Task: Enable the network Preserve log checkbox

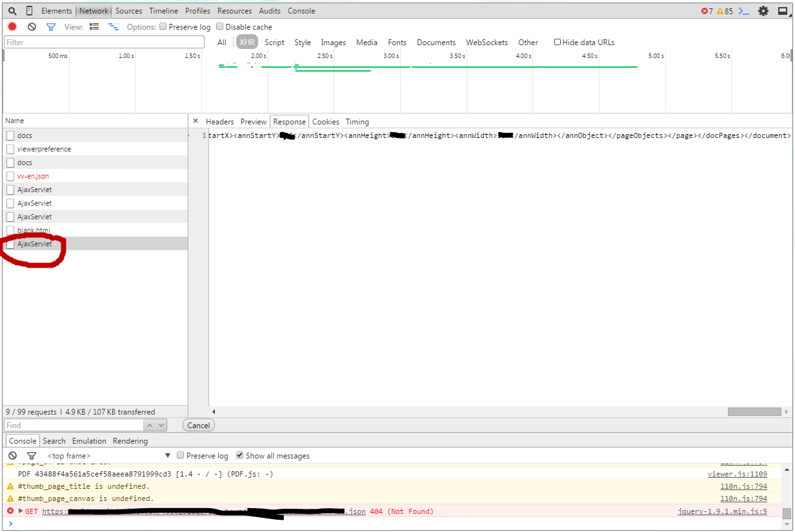Action: [x=163, y=26]
